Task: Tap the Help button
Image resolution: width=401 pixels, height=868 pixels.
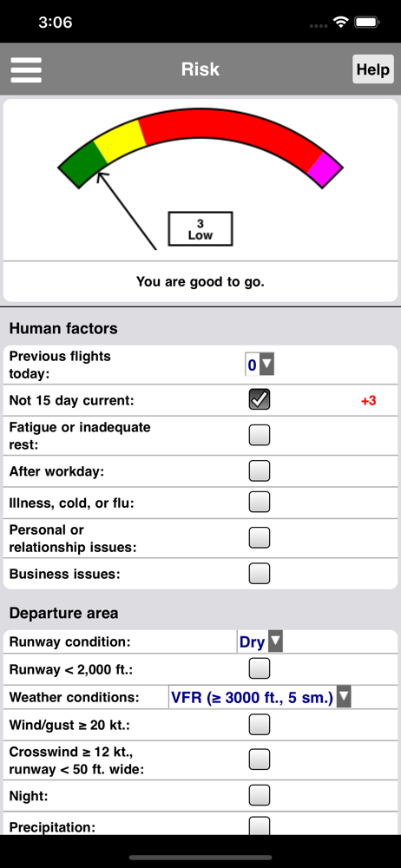Action: click(x=372, y=69)
